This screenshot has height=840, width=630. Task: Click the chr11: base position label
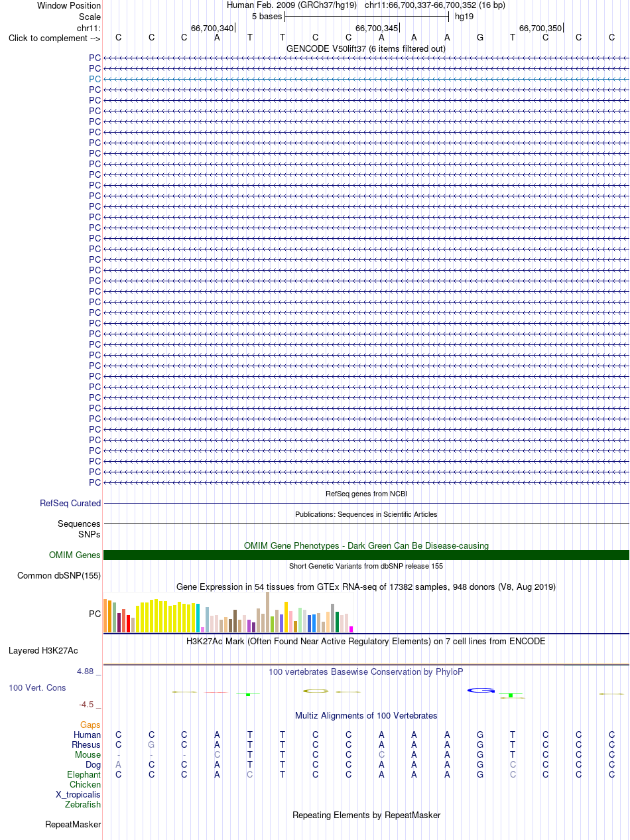coord(89,28)
